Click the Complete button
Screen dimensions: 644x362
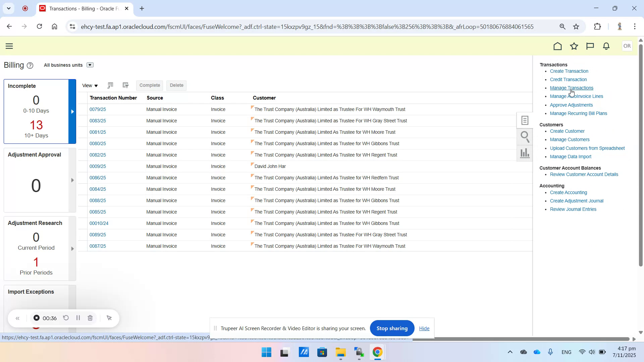tap(150, 85)
